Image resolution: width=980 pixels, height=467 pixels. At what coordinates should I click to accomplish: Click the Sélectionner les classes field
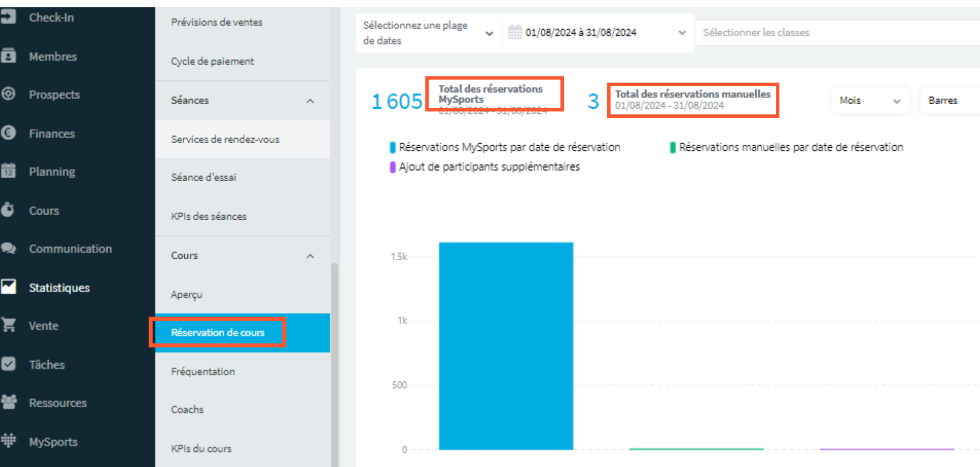[x=837, y=32]
